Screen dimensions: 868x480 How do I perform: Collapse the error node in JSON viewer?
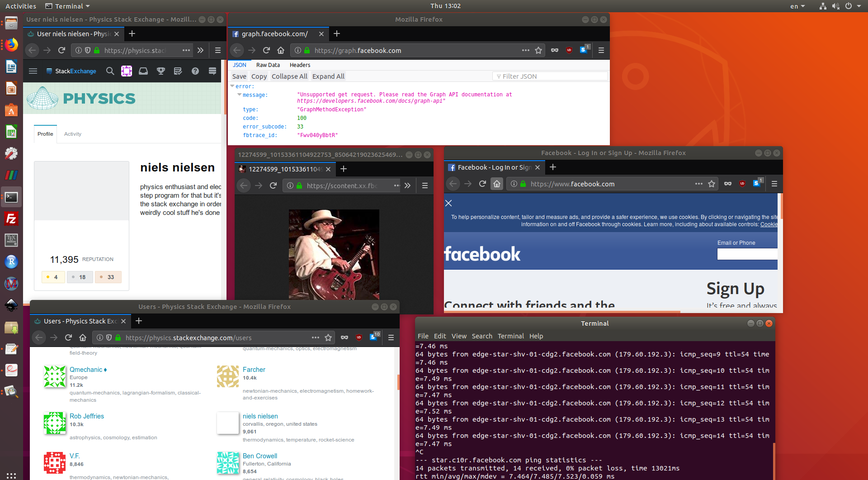click(232, 86)
